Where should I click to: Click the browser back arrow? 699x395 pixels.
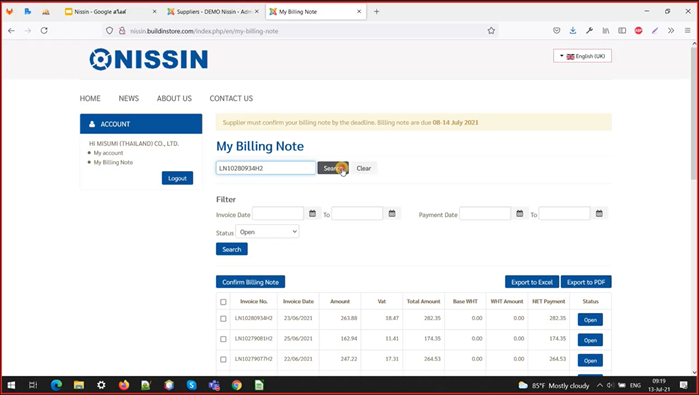(x=12, y=30)
